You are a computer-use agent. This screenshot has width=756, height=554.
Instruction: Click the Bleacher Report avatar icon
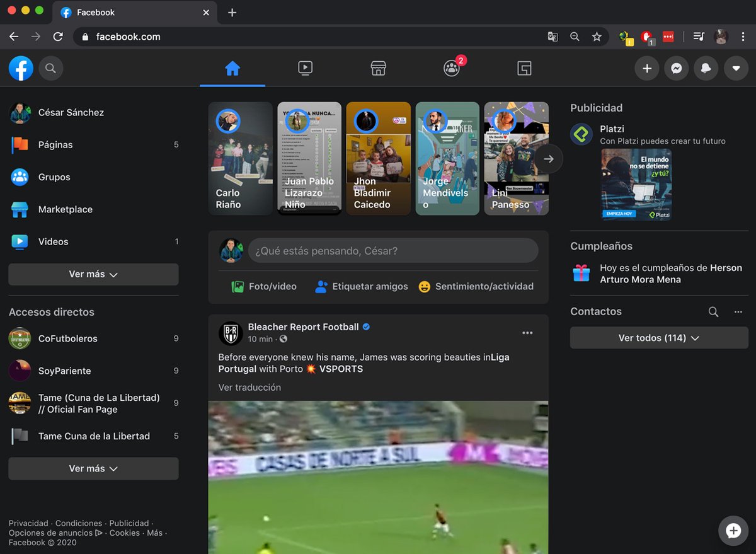[231, 333]
